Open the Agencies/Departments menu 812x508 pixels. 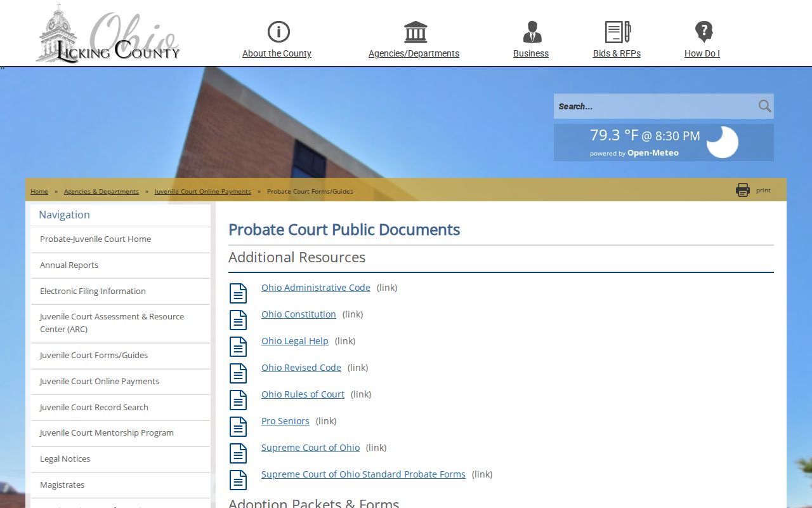coord(414,53)
